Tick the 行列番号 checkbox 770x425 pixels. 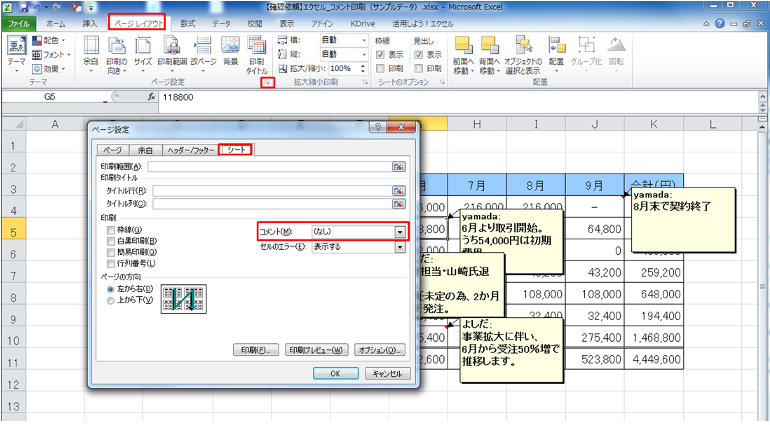(x=111, y=263)
